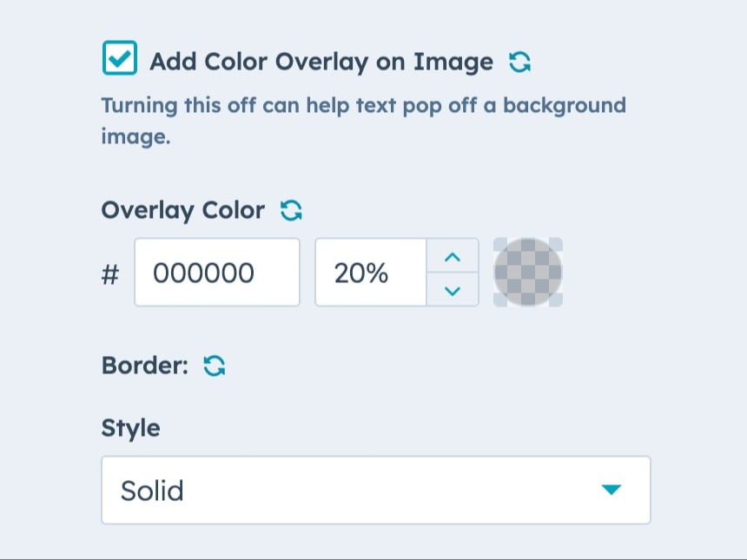Click the transparent overlay color swatch
The image size is (747, 560).
point(527,272)
